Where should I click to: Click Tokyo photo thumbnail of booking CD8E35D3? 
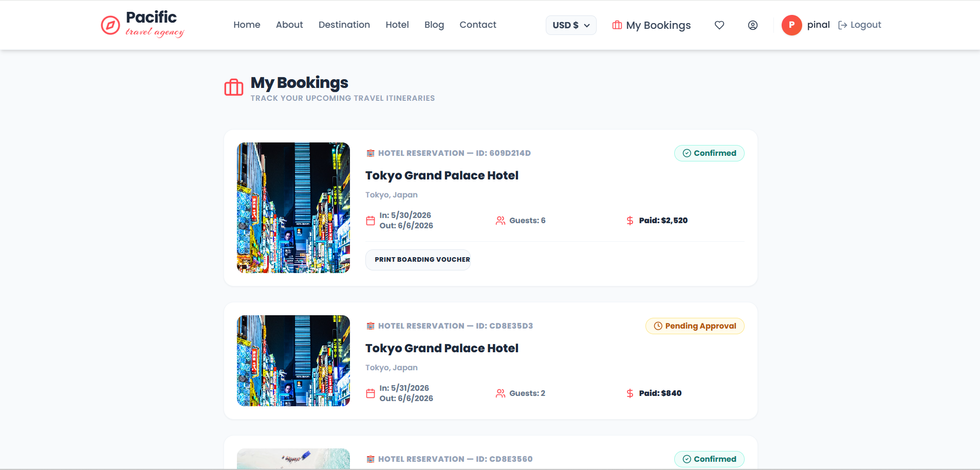[x=293, y=360]
